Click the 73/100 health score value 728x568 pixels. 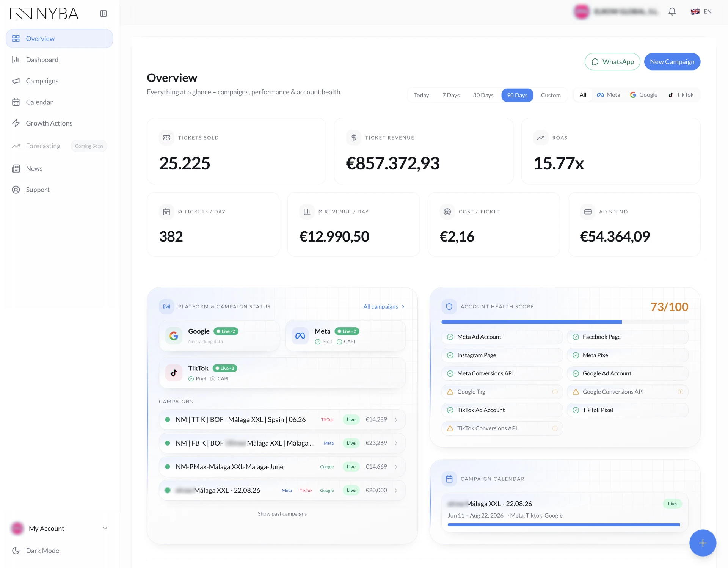tap(669, 307)
